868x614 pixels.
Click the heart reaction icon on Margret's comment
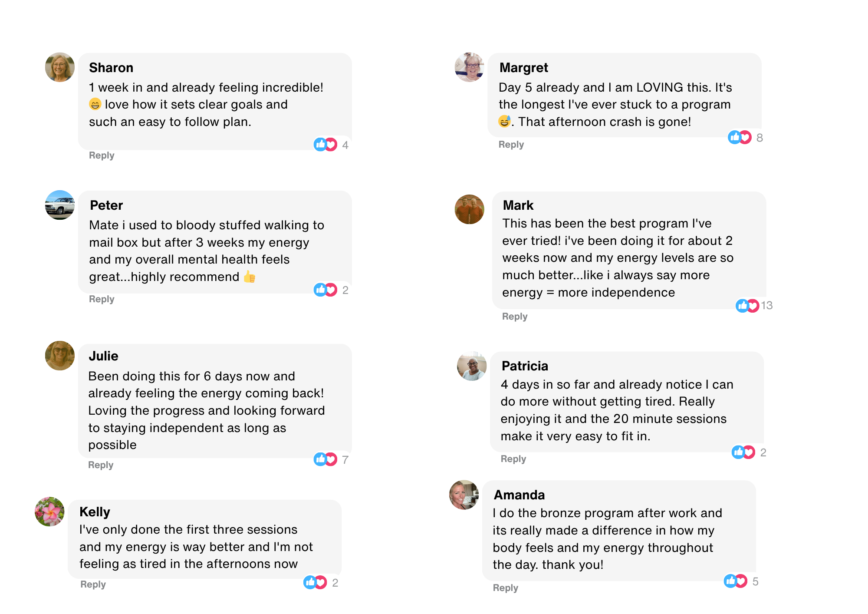[746, 138]
